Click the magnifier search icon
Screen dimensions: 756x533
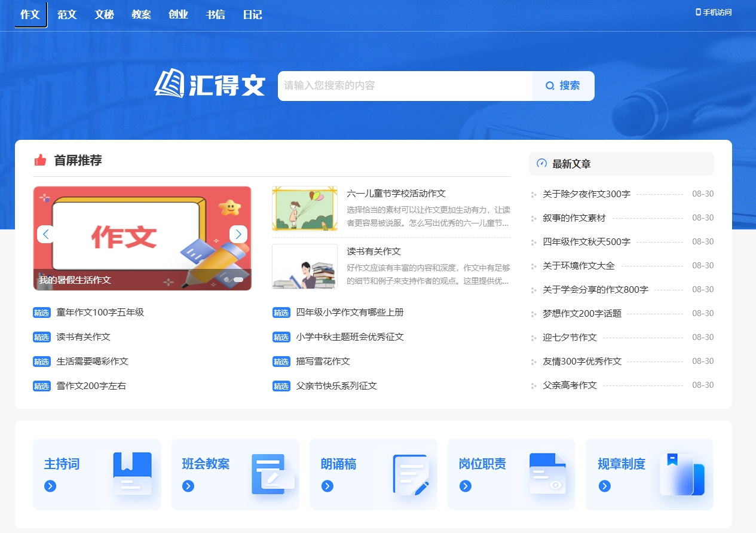[550, 85]
